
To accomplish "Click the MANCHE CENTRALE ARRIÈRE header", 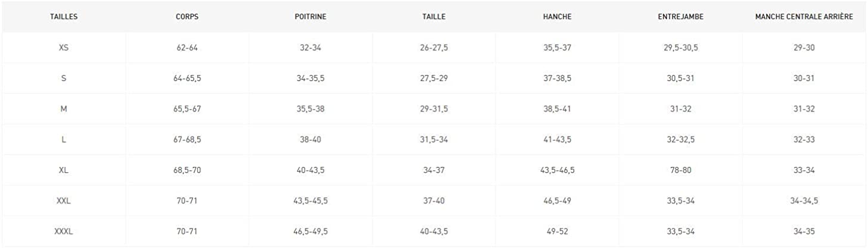I will pyautogui.click(x=804, y=17).
